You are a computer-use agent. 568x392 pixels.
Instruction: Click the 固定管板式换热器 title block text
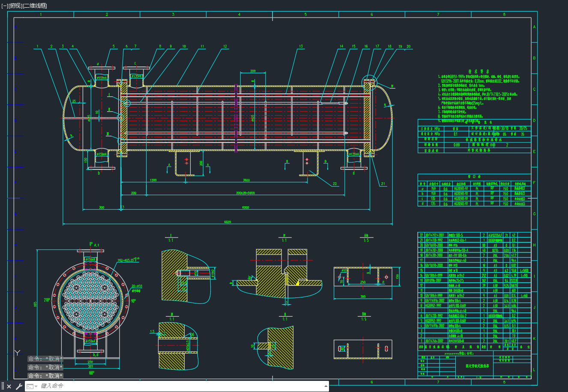click(x=477, y=366)
